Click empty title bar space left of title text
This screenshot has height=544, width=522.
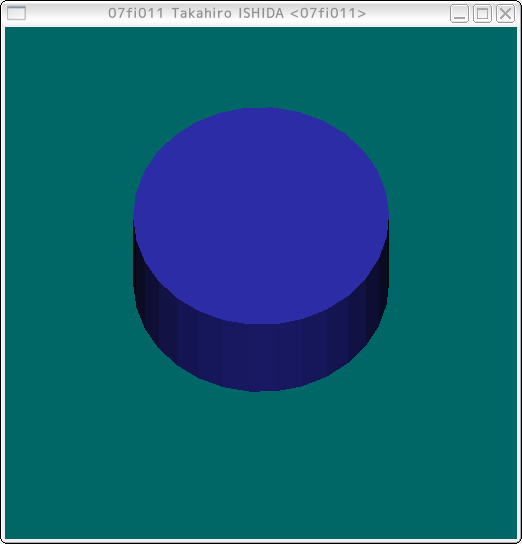(x=66, y=13)
